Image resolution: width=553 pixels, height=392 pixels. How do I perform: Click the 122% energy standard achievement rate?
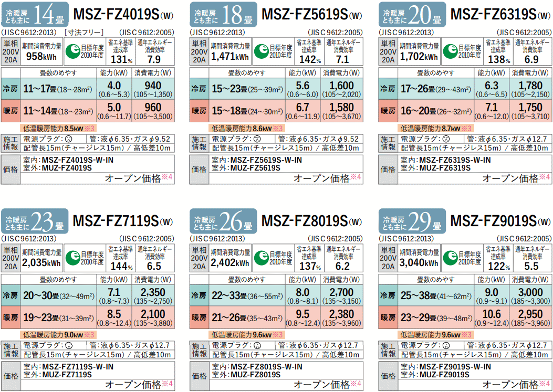[x=499, y=266]
